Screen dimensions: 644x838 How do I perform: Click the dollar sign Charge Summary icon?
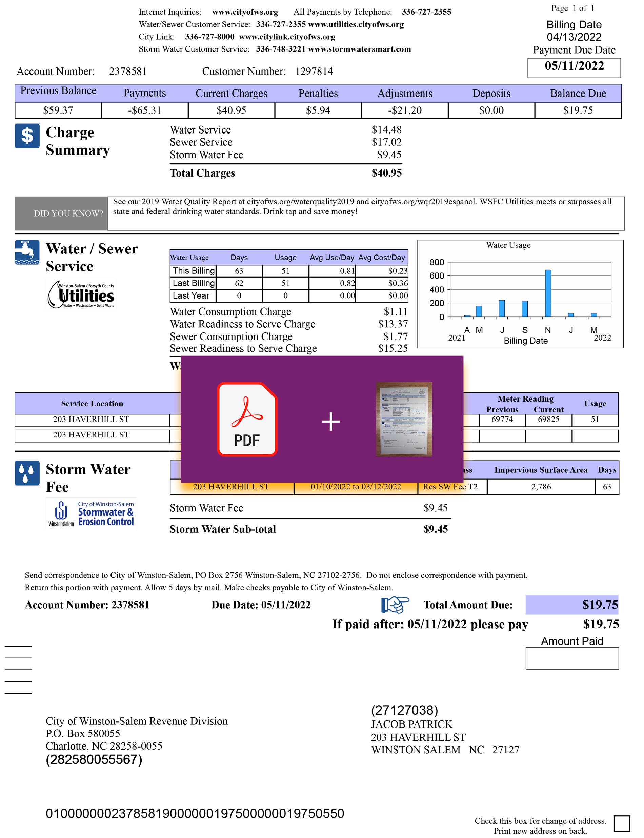(x=27, y=136)
